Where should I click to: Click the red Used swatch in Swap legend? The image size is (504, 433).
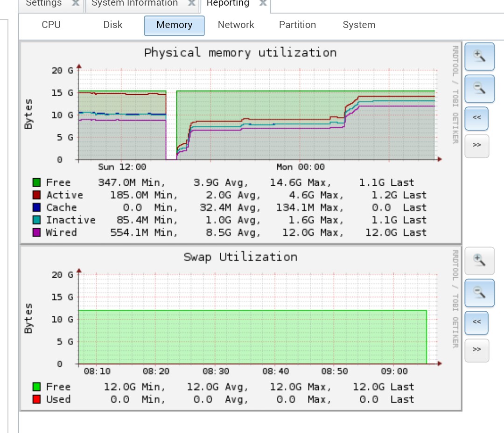click(x=37, y=399)
